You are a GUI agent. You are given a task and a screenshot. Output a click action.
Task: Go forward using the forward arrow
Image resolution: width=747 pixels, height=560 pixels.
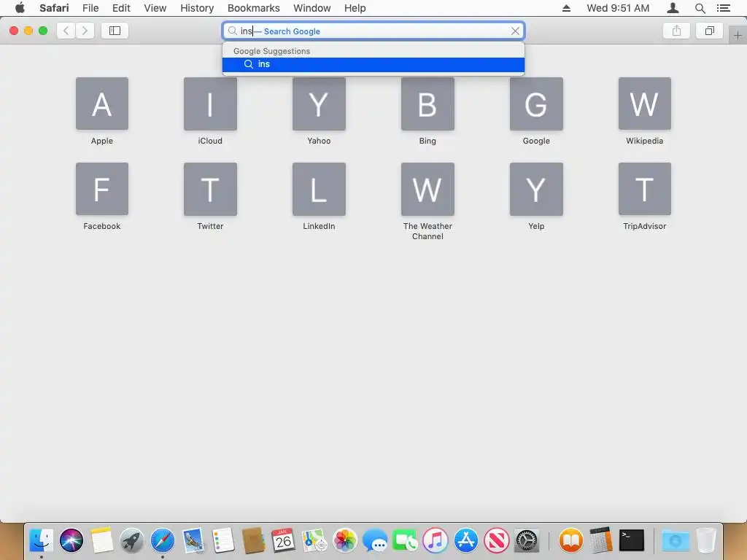click(85, 31)
